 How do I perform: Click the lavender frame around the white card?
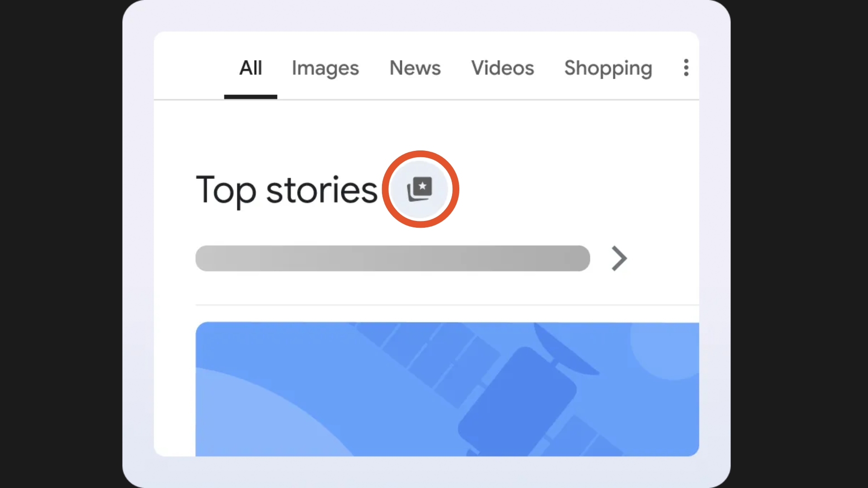(x=138, y=244)
